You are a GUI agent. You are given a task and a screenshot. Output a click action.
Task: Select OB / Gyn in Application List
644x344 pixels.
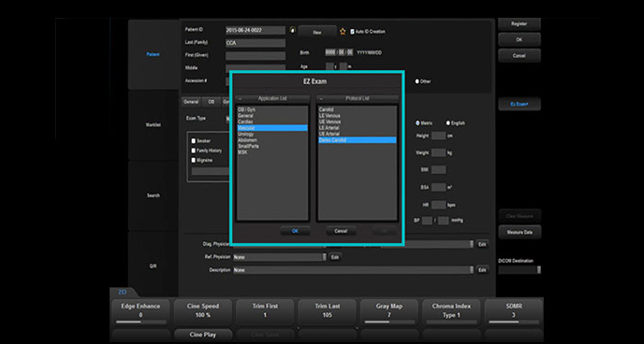272,109
